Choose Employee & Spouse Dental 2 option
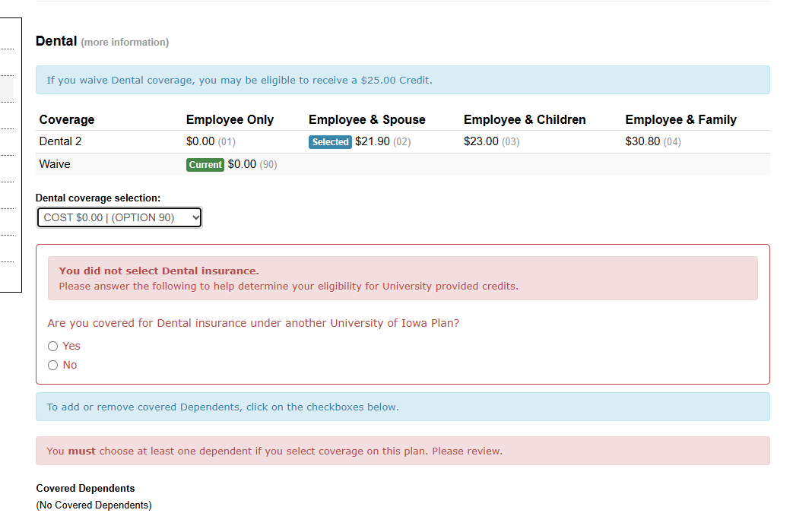Screen dimensions: 812x529 coord(371,141)
